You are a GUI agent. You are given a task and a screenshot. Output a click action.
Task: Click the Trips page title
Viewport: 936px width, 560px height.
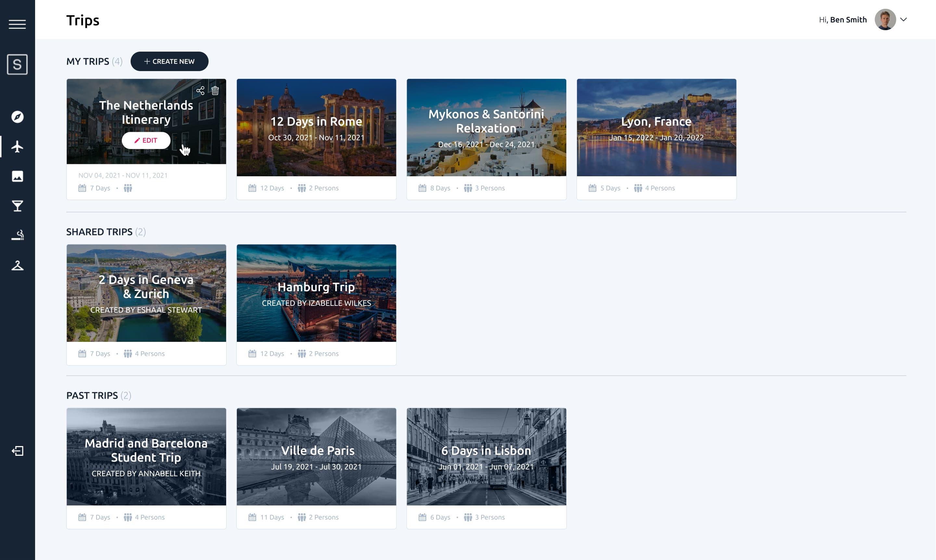[x=83, y=20]
